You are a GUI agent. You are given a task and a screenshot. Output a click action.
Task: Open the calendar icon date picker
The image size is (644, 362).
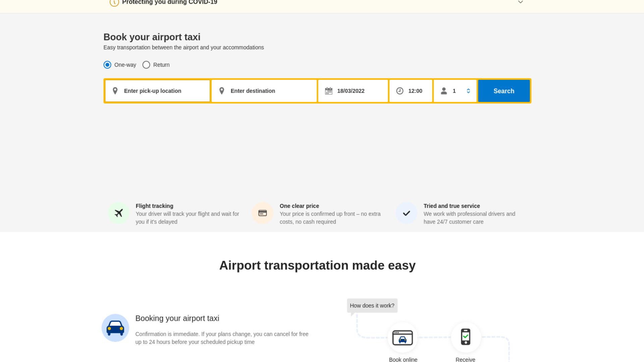coord(329,91)
